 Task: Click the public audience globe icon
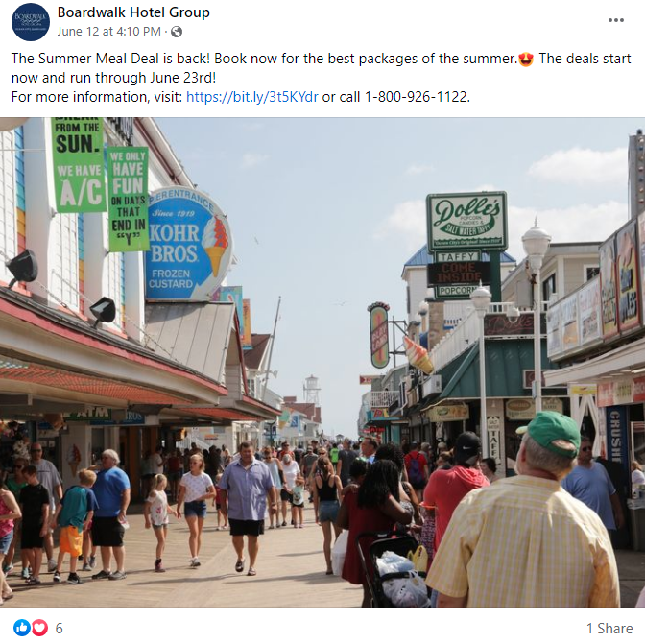tap(177, 32)
